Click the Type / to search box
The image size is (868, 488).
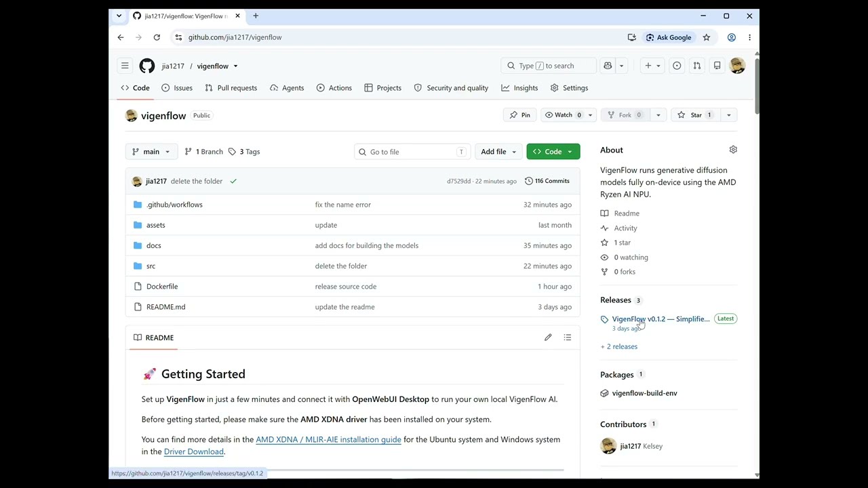[x=549, y=66]
